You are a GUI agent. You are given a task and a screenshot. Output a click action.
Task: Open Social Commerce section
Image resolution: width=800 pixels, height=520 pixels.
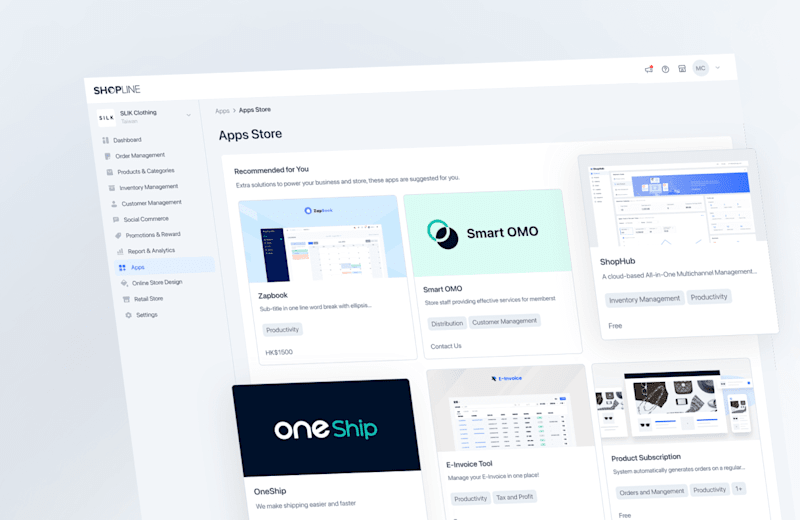(146, 219)
